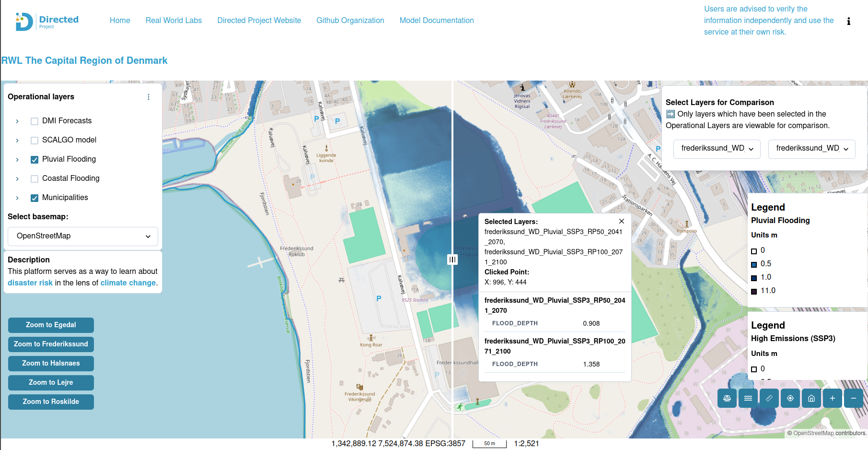The height and width of the screenshot is (450, 868).
Task: Check the Coastal Flooding layer box
Action: (35, 179)
